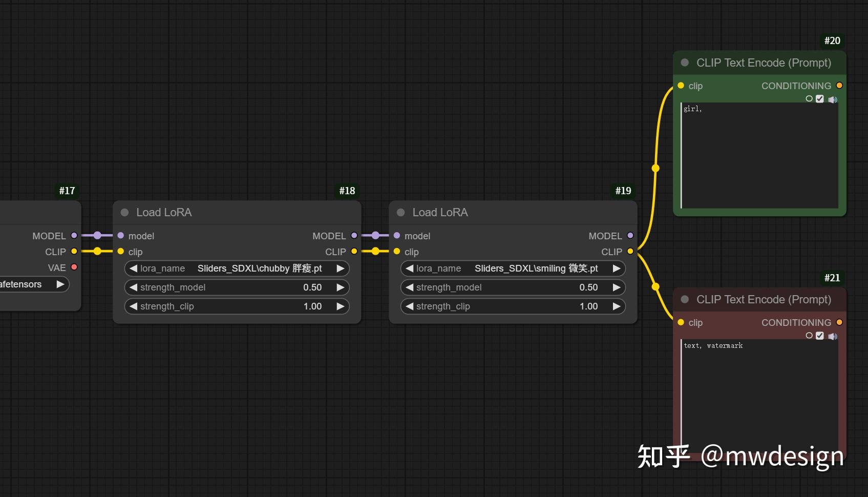Click MODEL output socket of node #19
868x497 pixels.
coord(630,236)
